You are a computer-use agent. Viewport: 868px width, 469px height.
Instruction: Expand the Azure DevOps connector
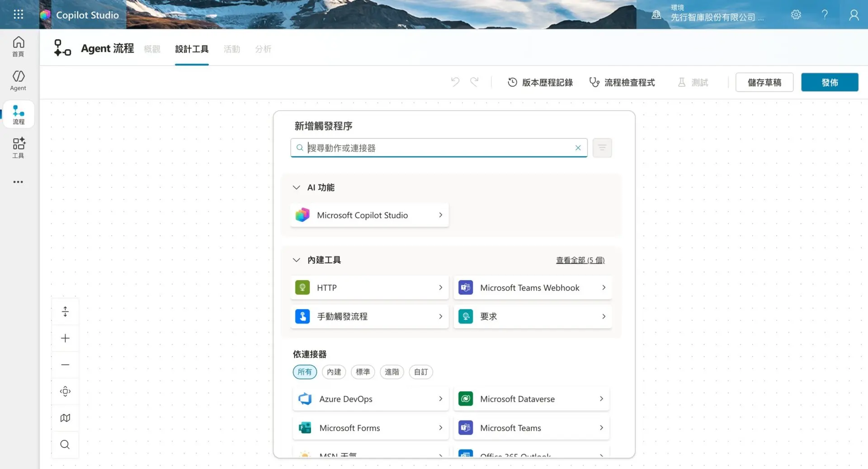click(x=371, y=399)
